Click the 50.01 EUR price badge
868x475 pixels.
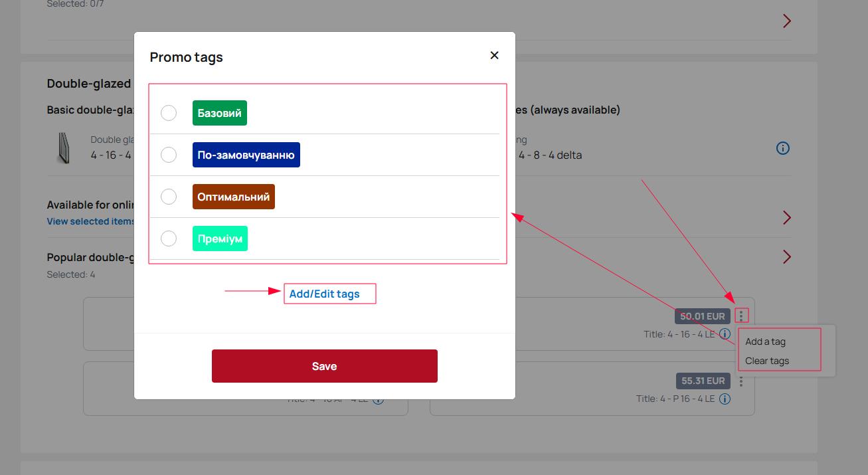pyautogui.click(x=702, y=316)
